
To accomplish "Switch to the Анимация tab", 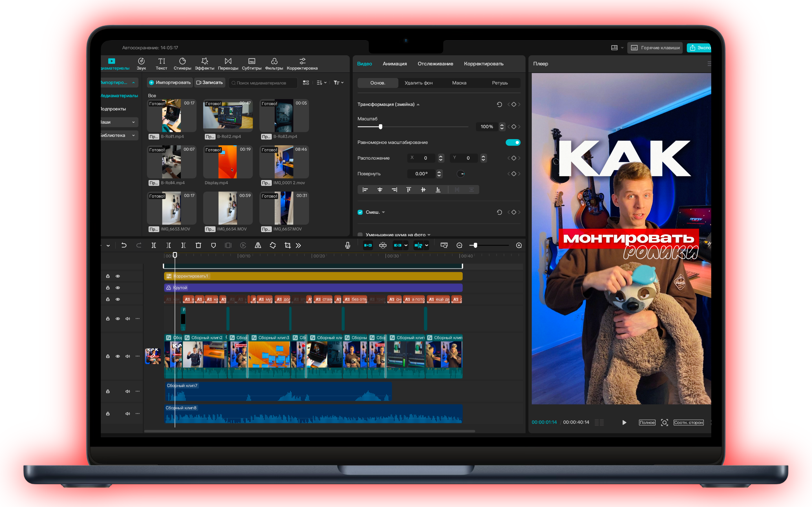I will point(395,64).
